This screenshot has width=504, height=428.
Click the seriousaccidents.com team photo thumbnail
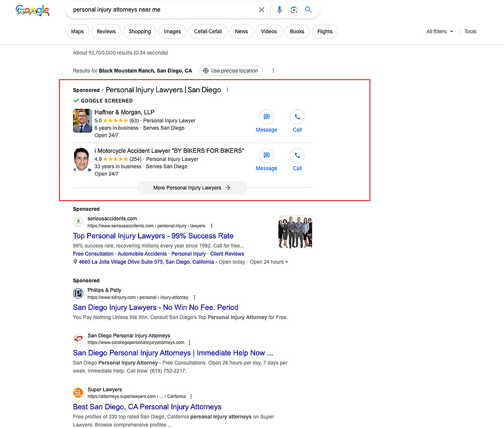click(295, 232)
